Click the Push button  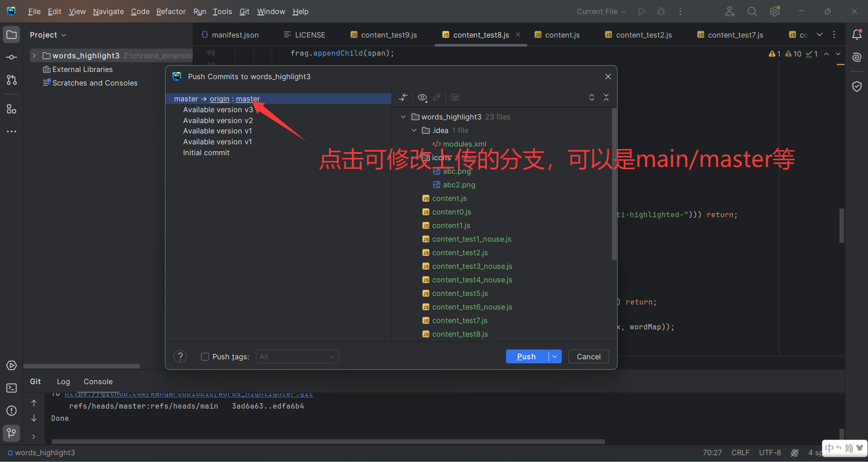pyautogui.click(x=526, y=357)
